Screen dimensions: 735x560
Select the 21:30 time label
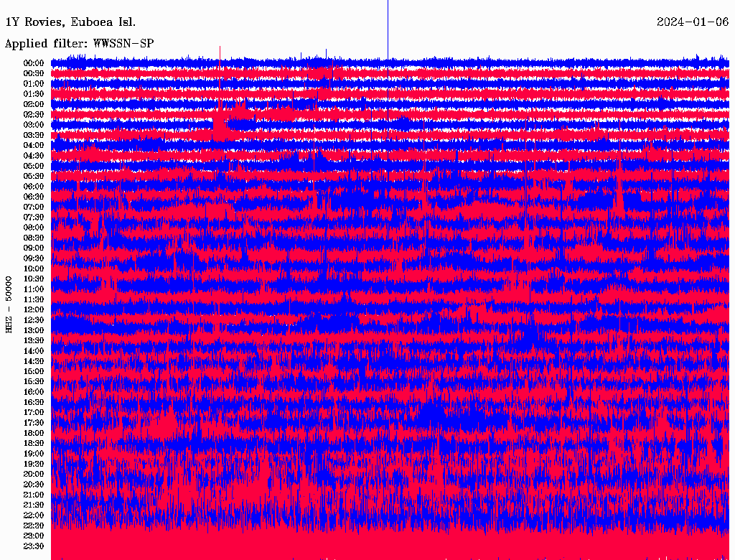34,505
